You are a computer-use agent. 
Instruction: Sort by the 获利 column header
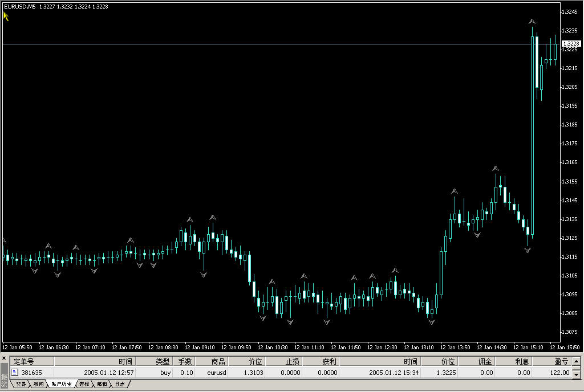321,361
